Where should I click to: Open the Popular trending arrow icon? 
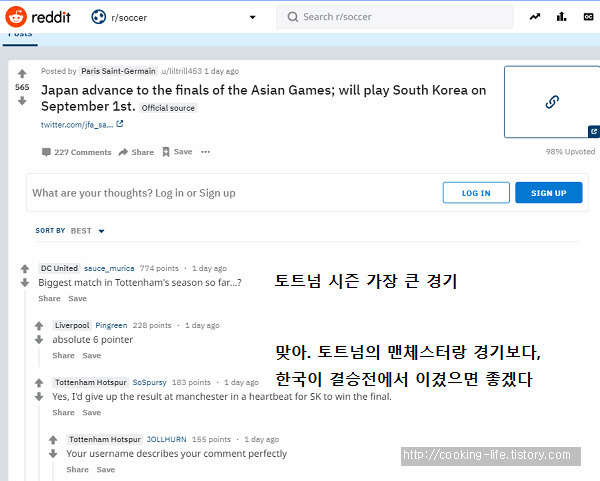(535, 16)
